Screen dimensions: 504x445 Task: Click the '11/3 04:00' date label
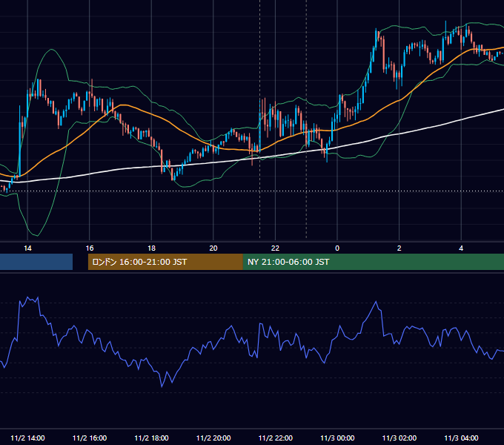pyautogui.click(x=461, y=438)
